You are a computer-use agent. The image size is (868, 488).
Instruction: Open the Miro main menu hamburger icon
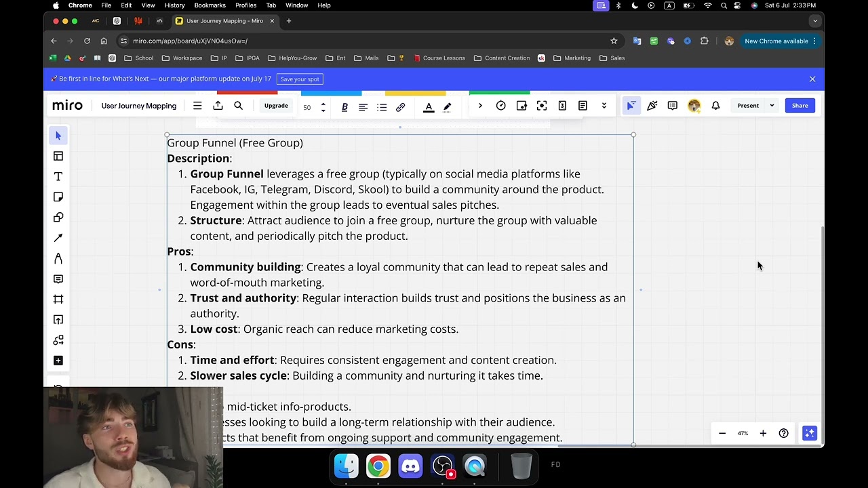click(x=197, y=106)
